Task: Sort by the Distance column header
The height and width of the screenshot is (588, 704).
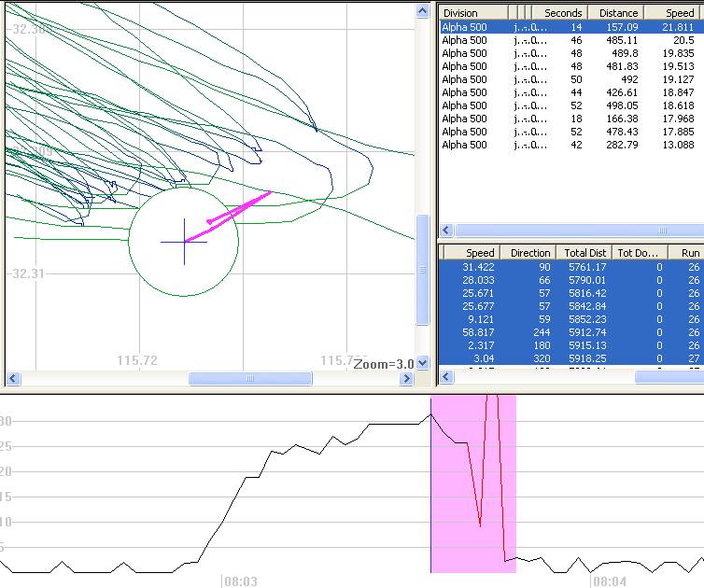Action: tap(618, 13)
